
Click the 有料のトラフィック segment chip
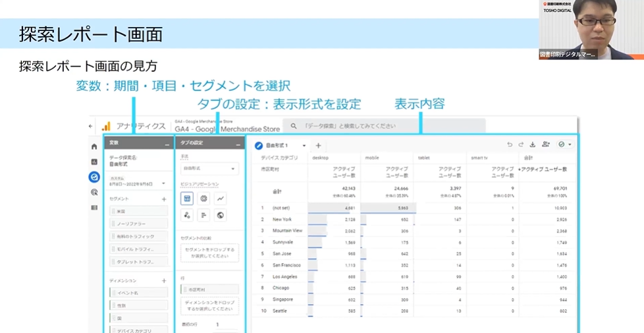[139, 236]
